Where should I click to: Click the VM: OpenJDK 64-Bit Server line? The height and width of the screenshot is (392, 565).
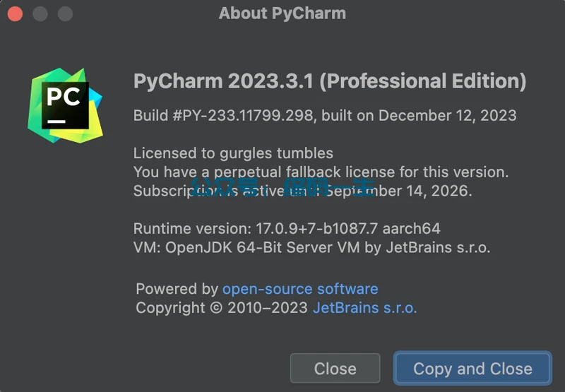pyautogui.click(x=311, y=247)
